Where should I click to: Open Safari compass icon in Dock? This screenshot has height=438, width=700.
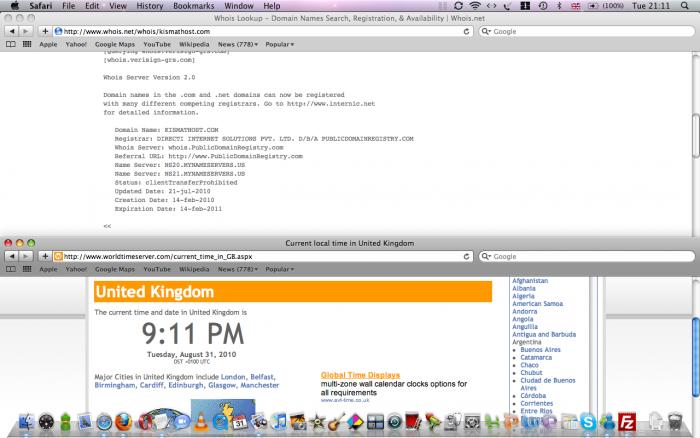[x=104, y=421]
